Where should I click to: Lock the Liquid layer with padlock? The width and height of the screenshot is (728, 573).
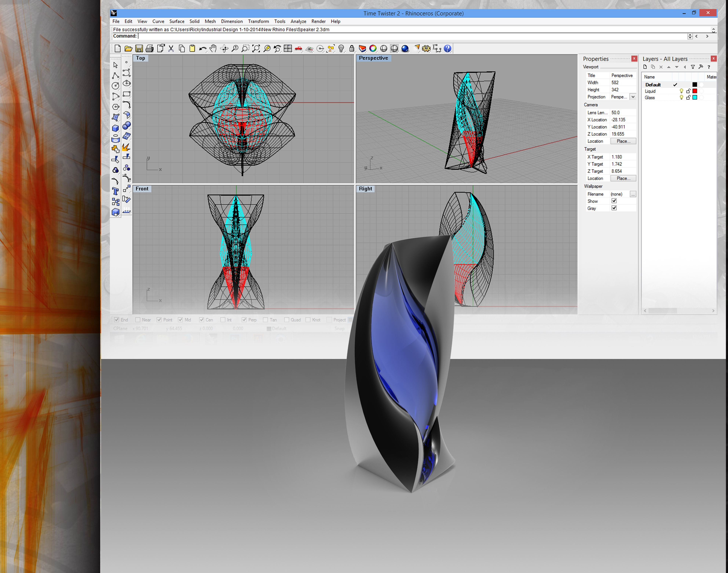tap(688, 91)
